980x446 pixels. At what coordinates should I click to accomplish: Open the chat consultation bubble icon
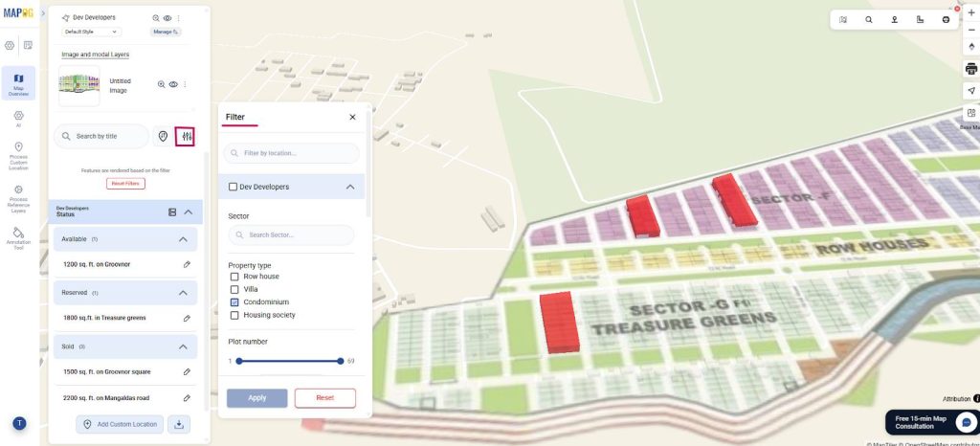(967, 423)
